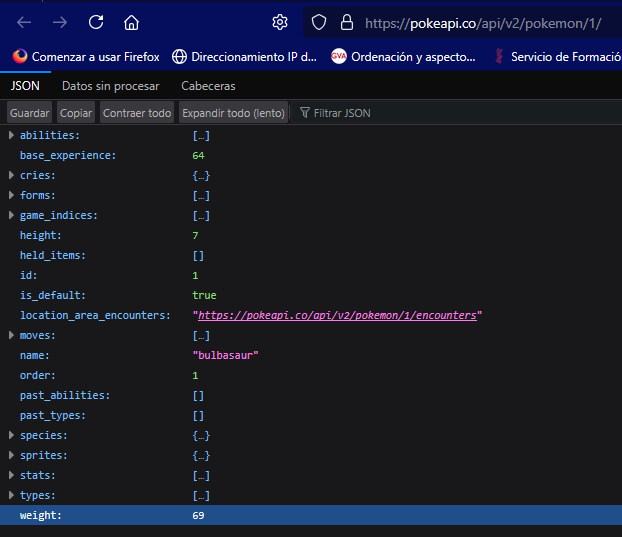Viewport: 622px width, 537px height.
Task: Click the stats key label
Action: (38, 475)
